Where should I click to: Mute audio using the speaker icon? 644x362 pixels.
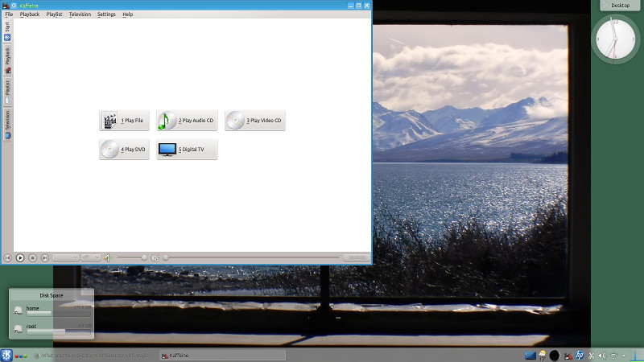(107, 257)
